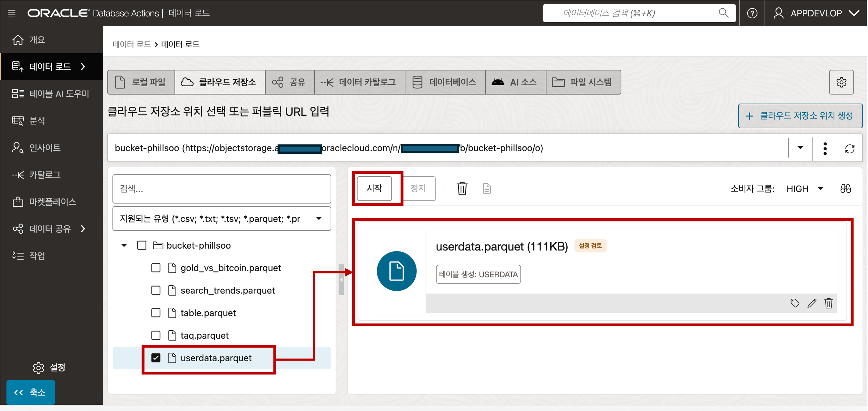
Task: Open the data load settings gear
Action: click(x=841, y=82)
